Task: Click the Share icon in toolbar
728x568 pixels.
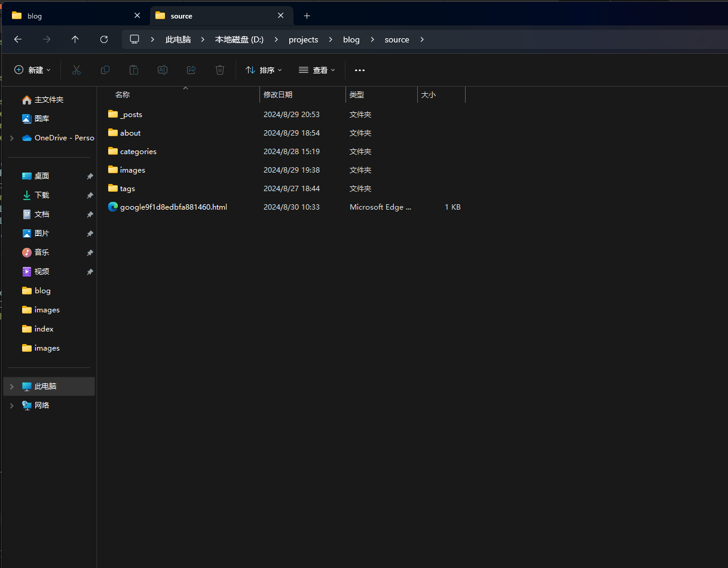Action: coord(191,70)
